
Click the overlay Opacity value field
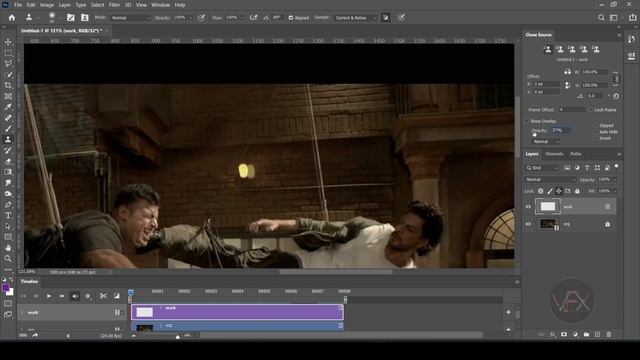(561, 130)
